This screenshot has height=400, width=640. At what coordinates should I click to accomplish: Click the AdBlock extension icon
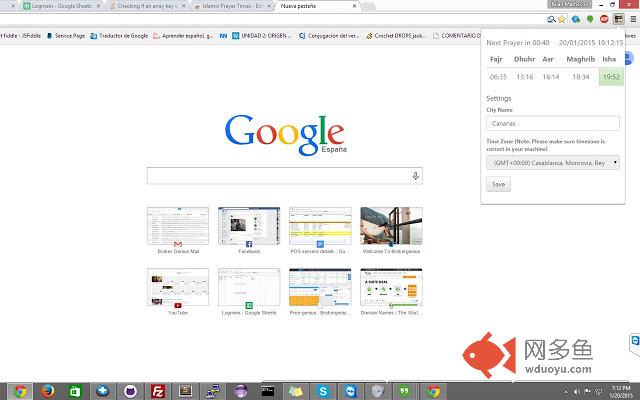[x=604, y=19]
